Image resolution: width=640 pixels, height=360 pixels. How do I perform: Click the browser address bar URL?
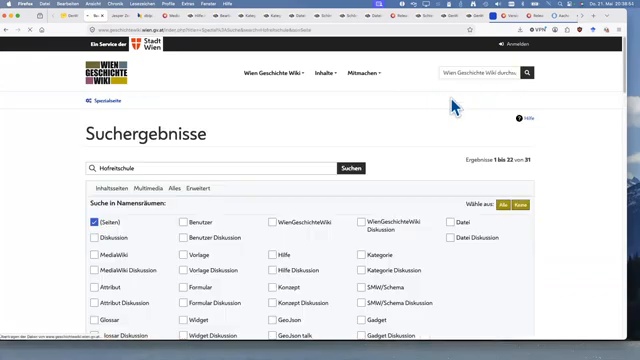click(x=204, y=30)
